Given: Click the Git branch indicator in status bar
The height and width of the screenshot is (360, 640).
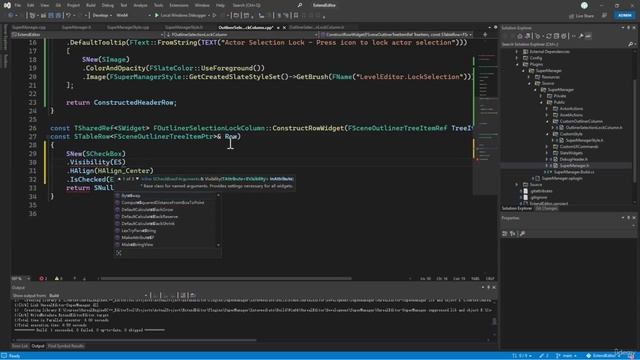Looking at the screenshot, I should click(x=567, y=356).
